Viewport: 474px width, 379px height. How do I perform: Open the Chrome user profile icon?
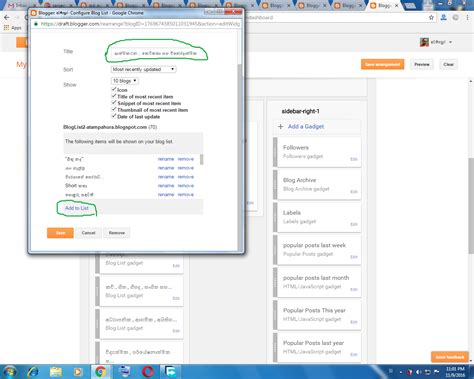pyautogui.click(x=444, y=17)
